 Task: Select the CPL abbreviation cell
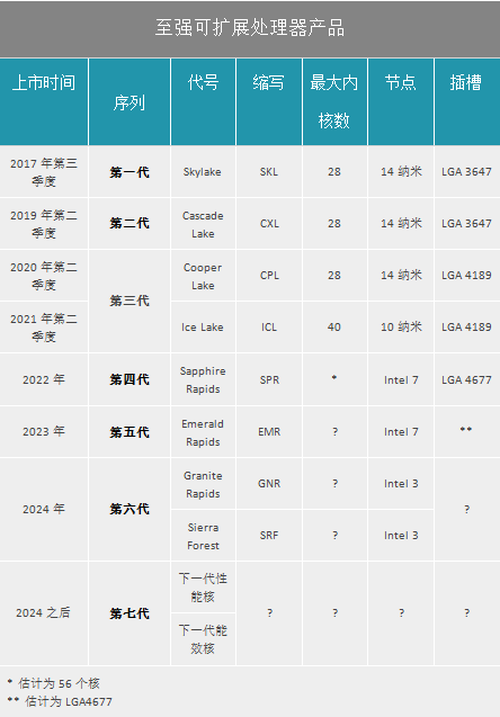coord(269,275)
